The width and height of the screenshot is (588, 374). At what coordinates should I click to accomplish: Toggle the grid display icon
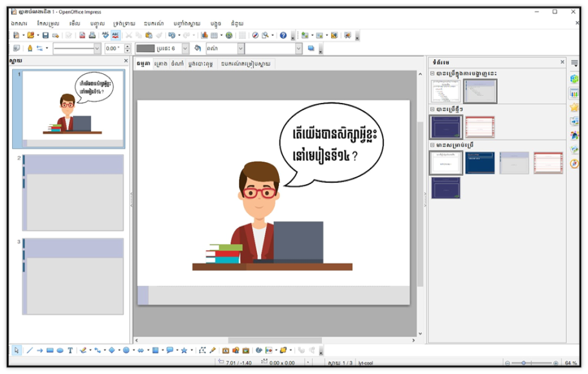click(242, 35)
